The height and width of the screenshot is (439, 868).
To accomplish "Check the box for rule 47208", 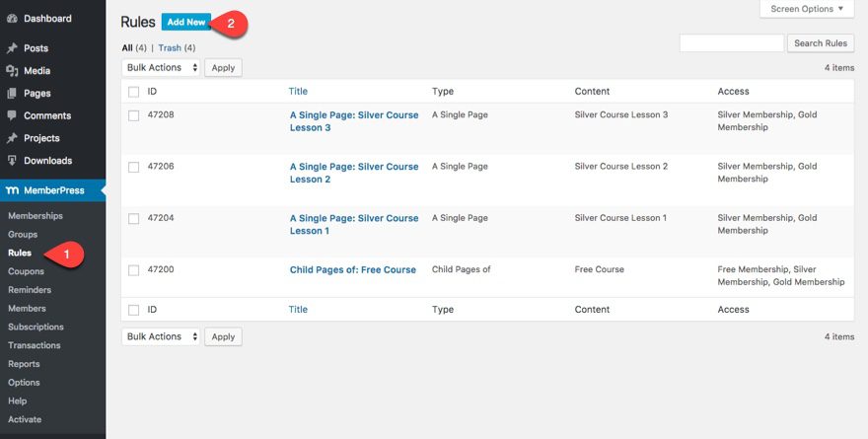I will (x=133, y=115).
